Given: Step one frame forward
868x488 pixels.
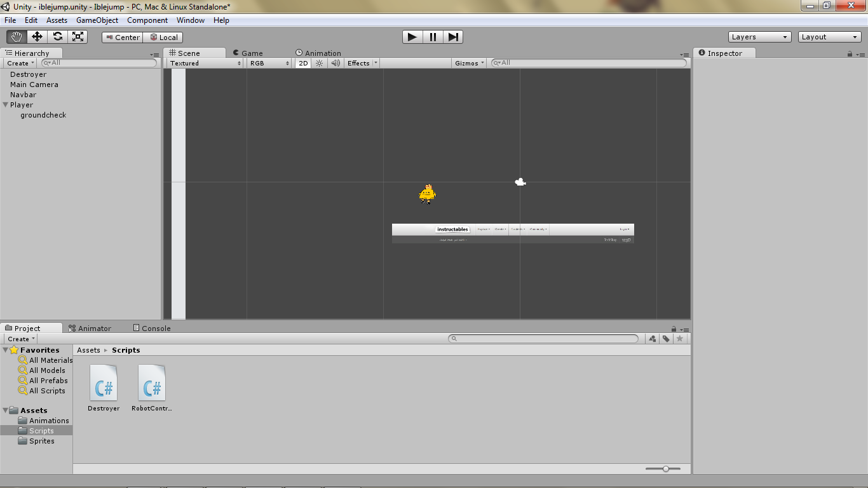Looking at the screenshot, I should [452, 36].
